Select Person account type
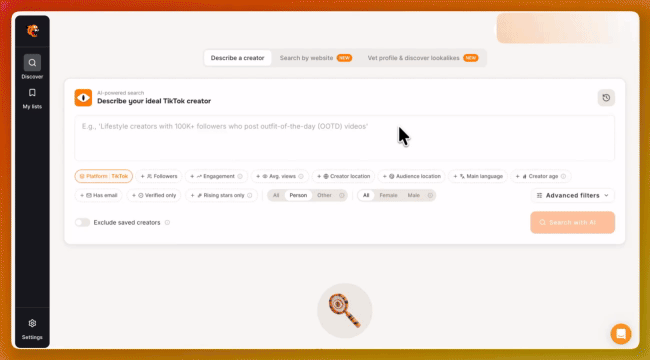 [298, 195]
